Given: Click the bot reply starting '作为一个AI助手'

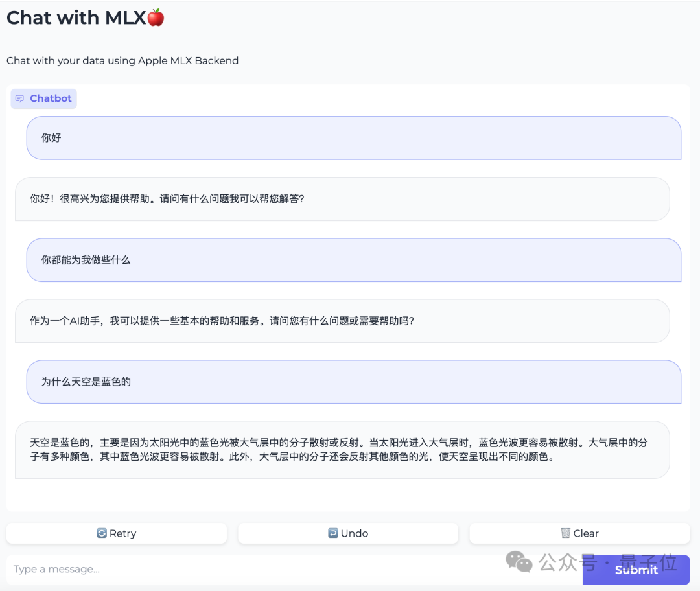Looking at the screenshot, I should click(222, 321).
